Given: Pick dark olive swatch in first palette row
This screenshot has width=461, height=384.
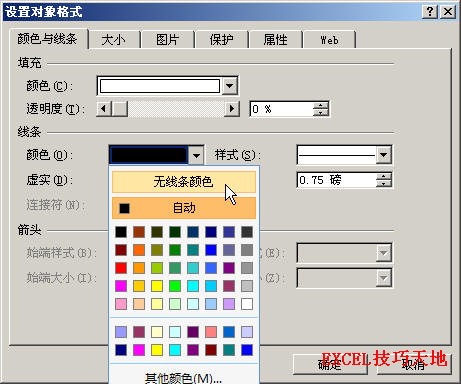Looking at the screenshot, I should tap(157, 232).
